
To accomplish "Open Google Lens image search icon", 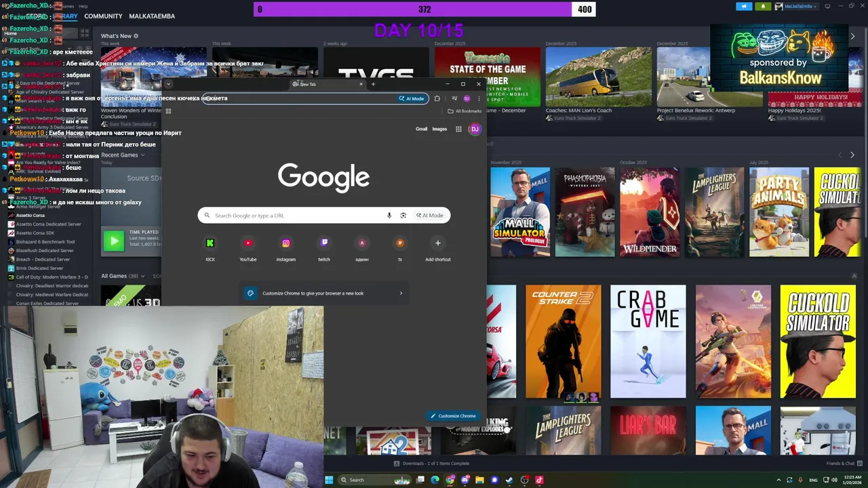I will coord(403,216).
